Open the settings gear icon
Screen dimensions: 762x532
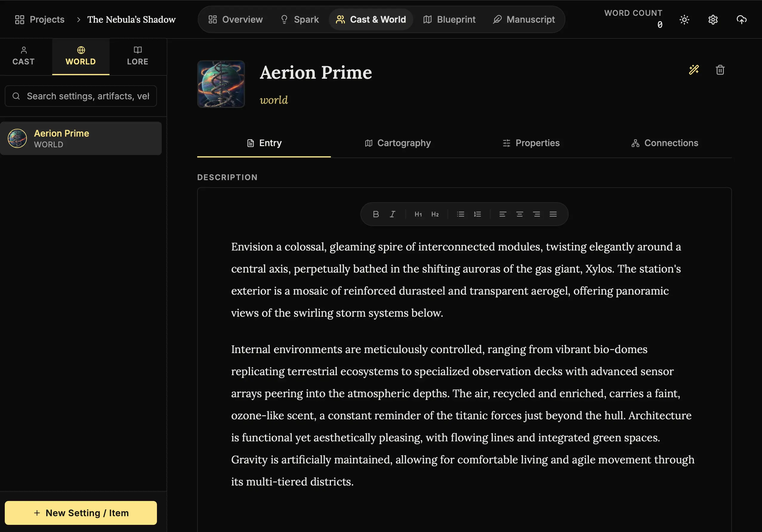(x=712, y=20)
